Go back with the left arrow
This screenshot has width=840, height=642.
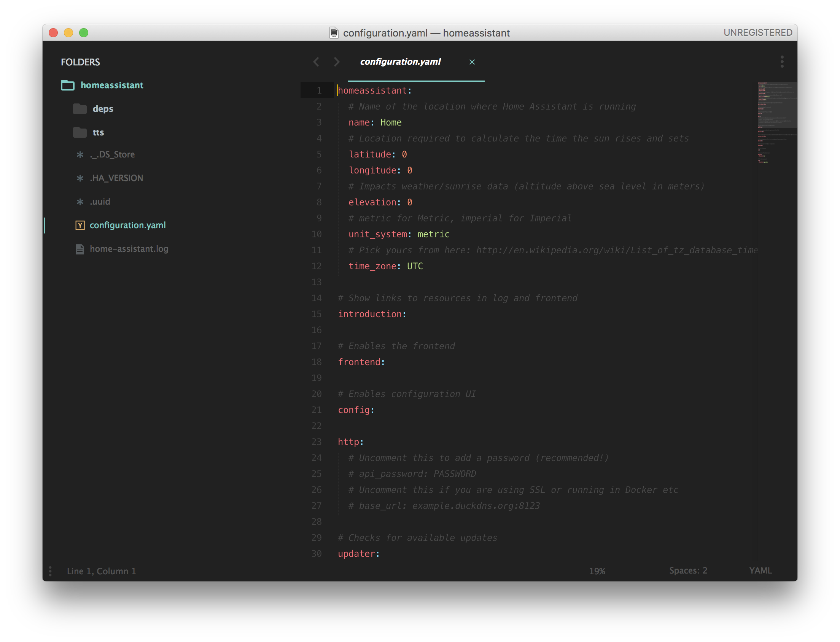click(x=316, y=62)
